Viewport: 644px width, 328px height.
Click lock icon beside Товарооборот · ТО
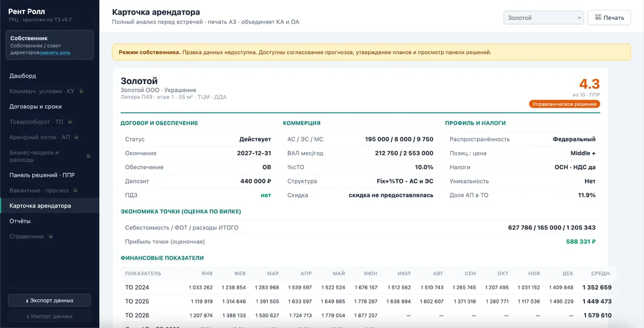70,122
